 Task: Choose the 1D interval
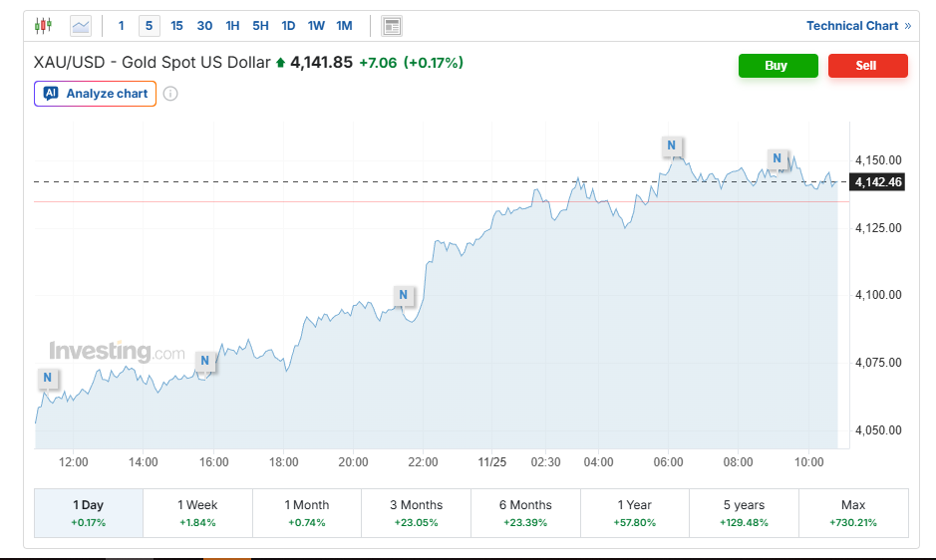pyautogui.click(x=288, y=26)
